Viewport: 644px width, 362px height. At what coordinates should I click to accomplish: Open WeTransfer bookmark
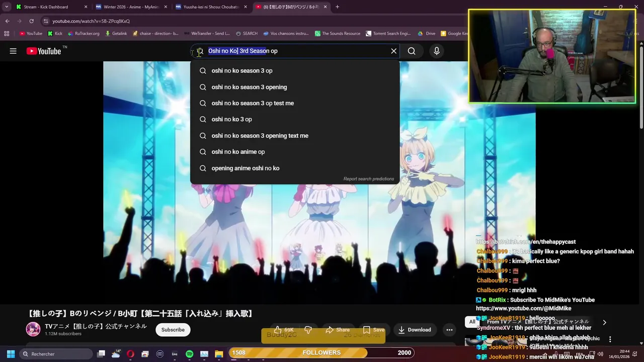(207, 34)
